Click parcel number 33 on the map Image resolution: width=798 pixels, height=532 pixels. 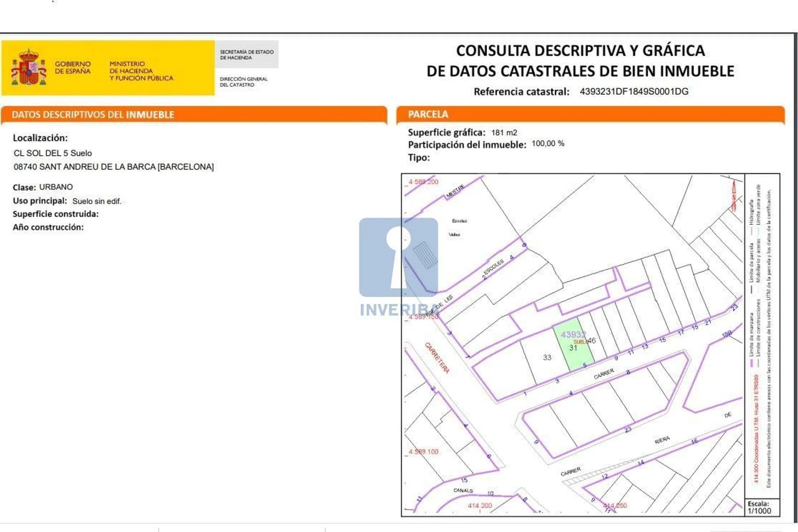point(547,358)
